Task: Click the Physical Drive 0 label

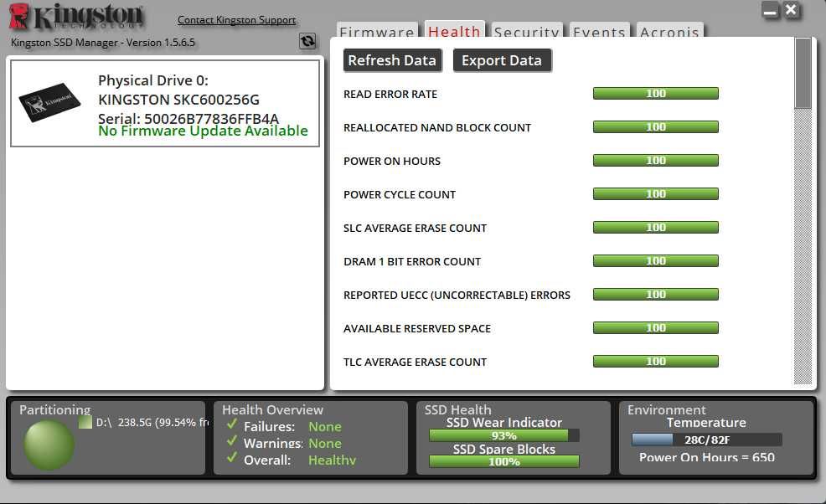Action: tap(153, 80)
